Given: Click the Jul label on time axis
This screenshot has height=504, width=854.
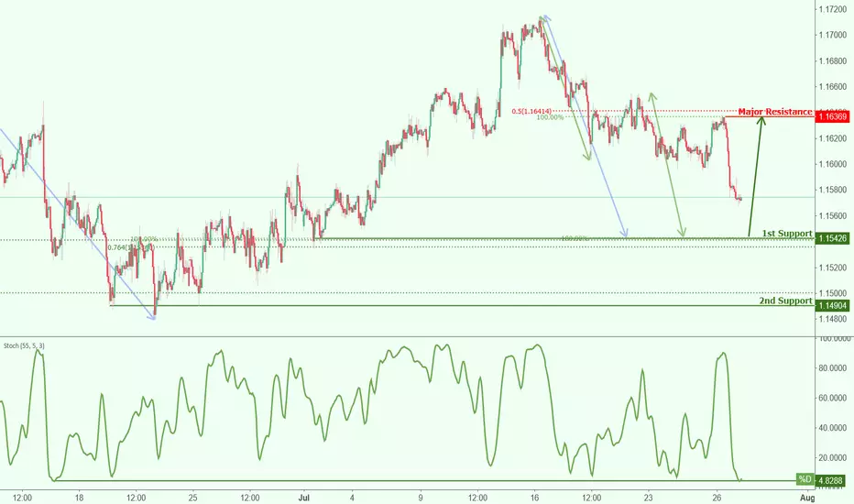Looking at the screenshot, I should [304, 498].
